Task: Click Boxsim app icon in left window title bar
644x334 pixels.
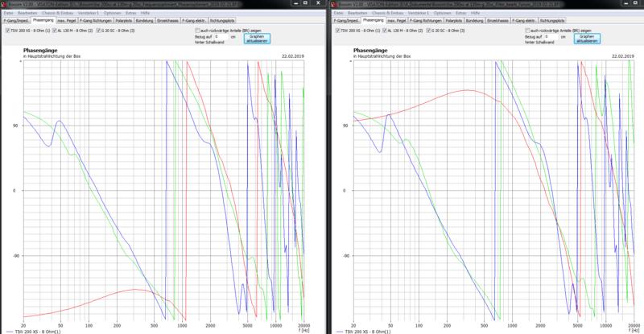Action: click(3, 3)
